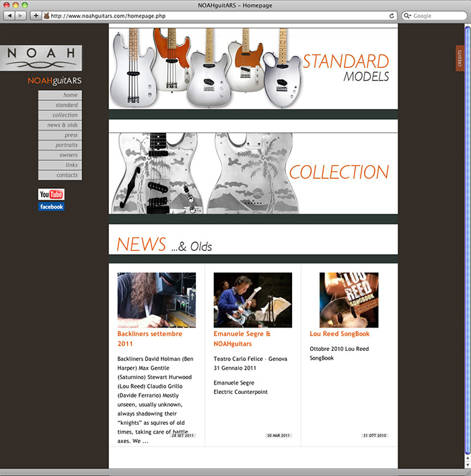Open the Lou Reed SongBook headline
This screenshot has width=471, height=476.
point(339,334)
